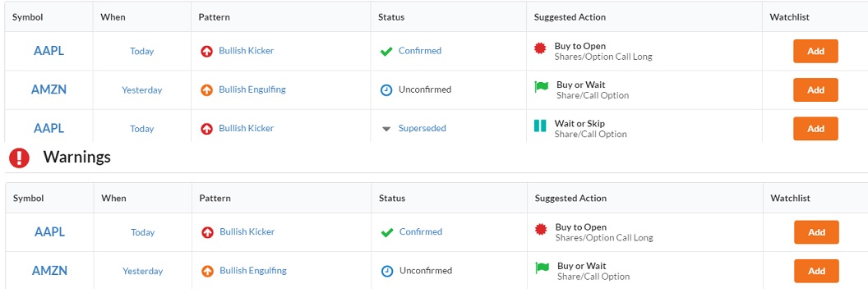Click Today link in Superseded row
This screenshot has height=302, width=868.
pyautogui.click(x=141, y=128)
